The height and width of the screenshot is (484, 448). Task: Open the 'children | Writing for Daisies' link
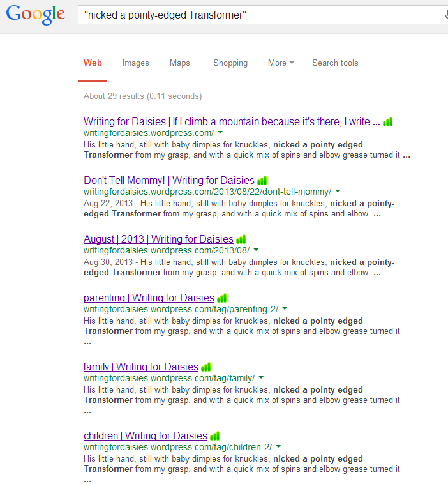tap(146, 435)
